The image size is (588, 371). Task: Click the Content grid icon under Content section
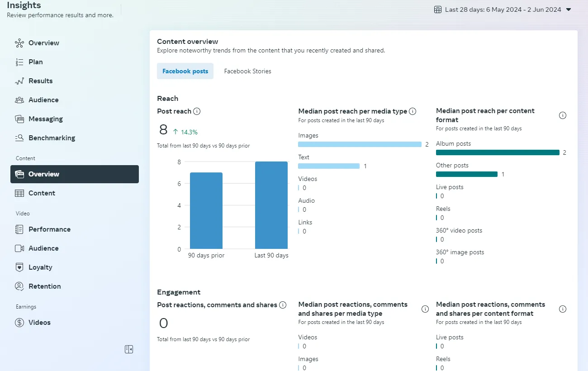(x=19, y=193)
